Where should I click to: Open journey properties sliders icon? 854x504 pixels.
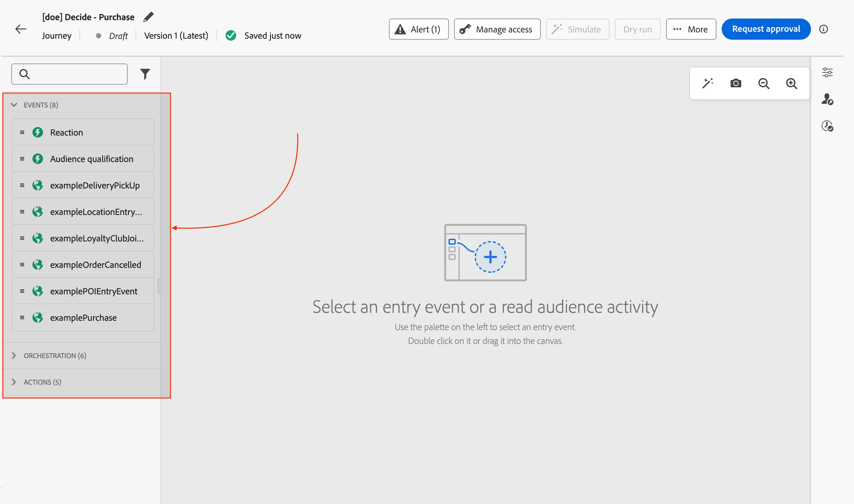point(827,72)
